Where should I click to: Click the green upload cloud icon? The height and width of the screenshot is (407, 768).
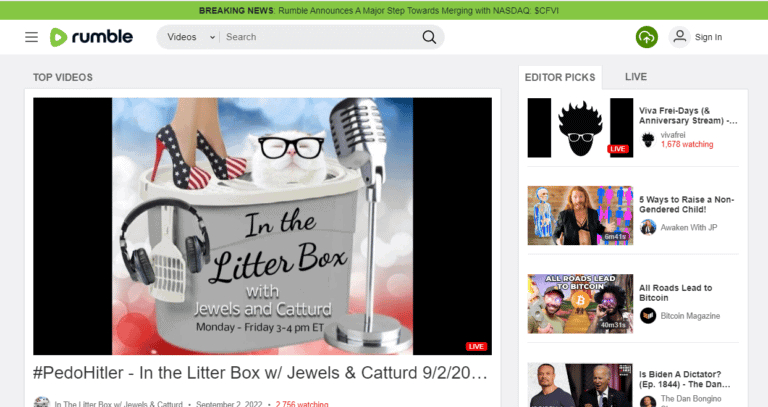647,37
